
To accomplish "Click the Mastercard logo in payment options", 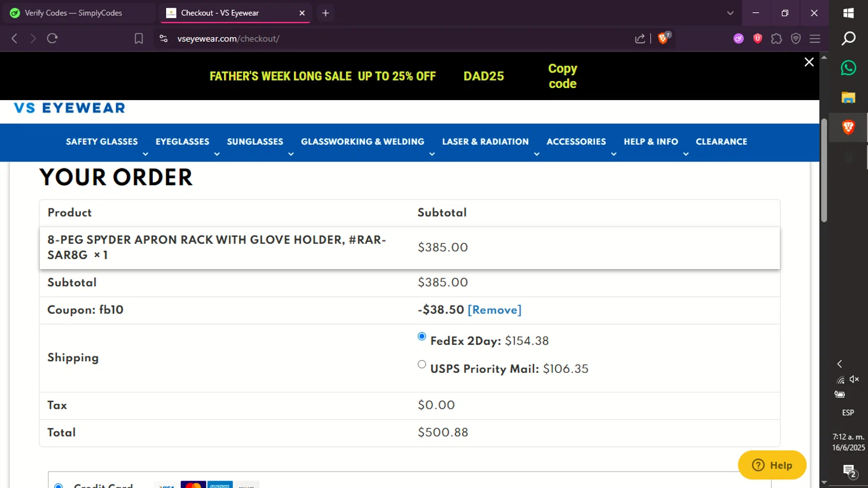I will click(x=193, y=485).
